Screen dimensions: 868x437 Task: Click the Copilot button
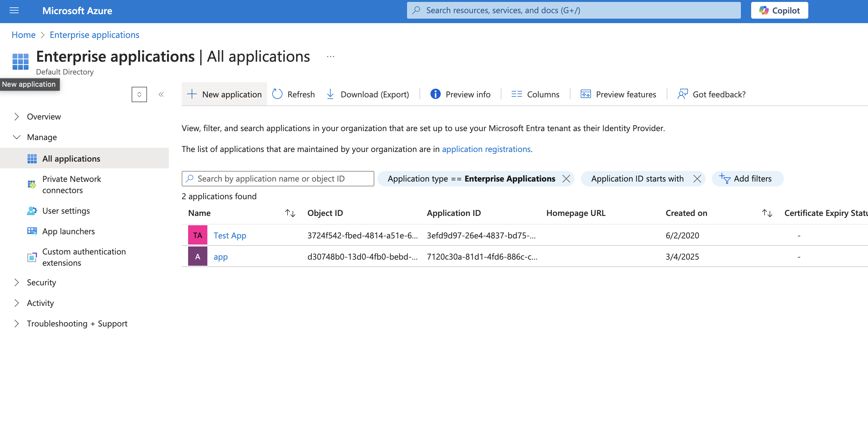tap(779, 11)
